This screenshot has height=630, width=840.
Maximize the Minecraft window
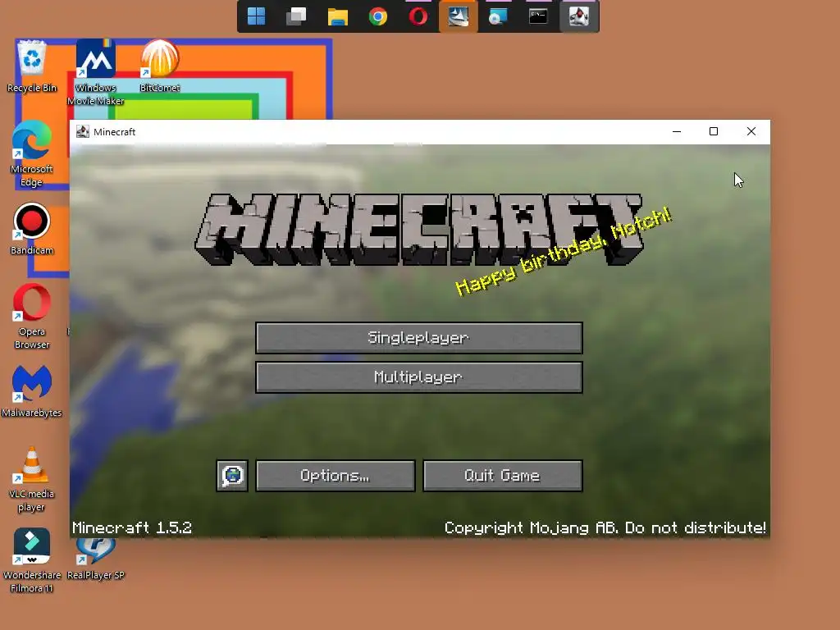tap(714, 132)
